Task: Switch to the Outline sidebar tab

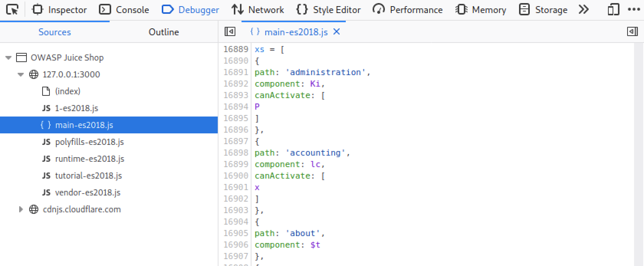Action: click(164, 32)
